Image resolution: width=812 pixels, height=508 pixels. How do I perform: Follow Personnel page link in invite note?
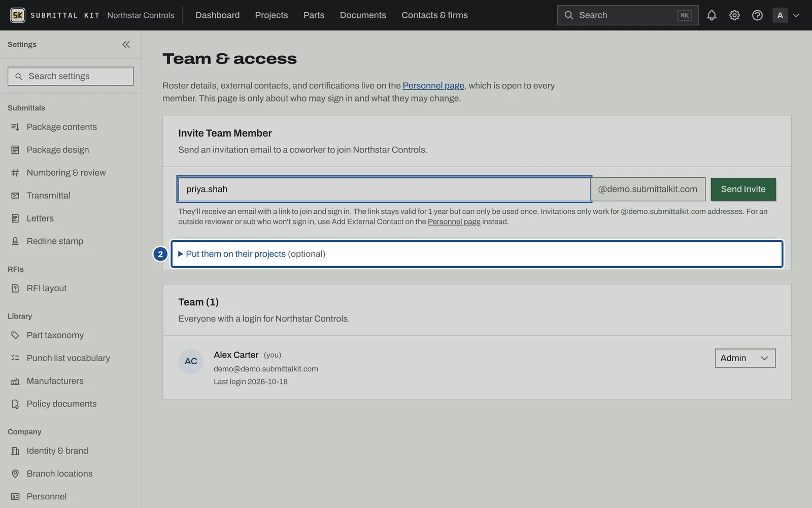(454, 222)
